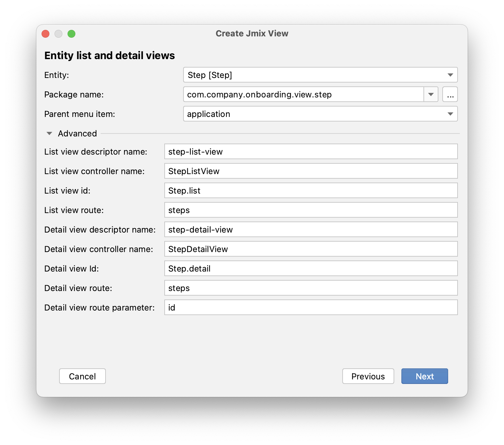Click the package browse ellipsis button
The height and width of the screenshot is (445, 504).
pos(450,95)
